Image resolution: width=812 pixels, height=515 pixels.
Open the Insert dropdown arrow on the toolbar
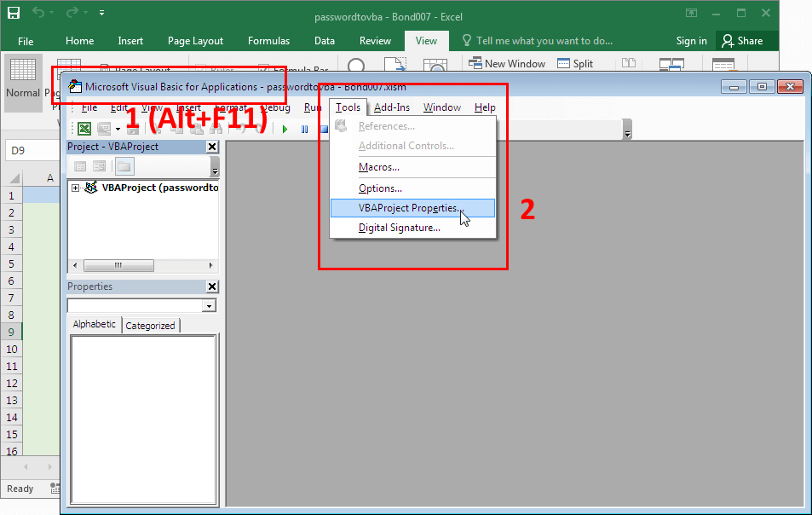(x=117, y=129)
